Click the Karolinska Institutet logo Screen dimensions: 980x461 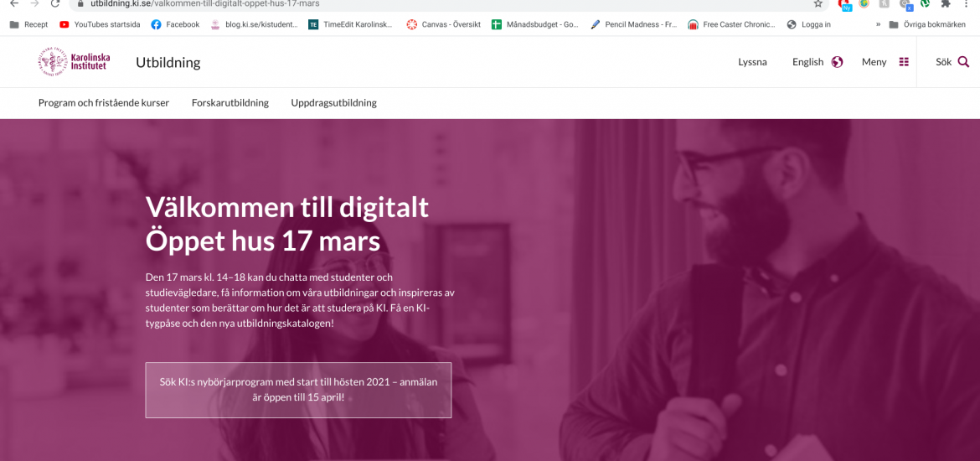pyautogui.click(x=74, y=62)
